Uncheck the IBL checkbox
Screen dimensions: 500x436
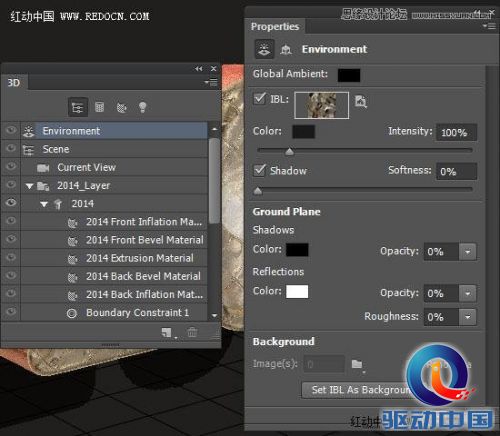260,99
